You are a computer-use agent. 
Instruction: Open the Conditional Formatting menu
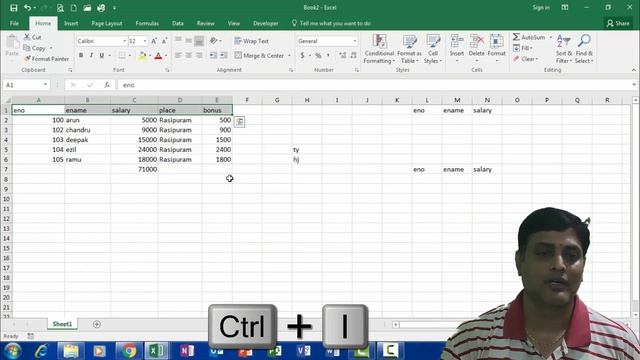point(379,49)
